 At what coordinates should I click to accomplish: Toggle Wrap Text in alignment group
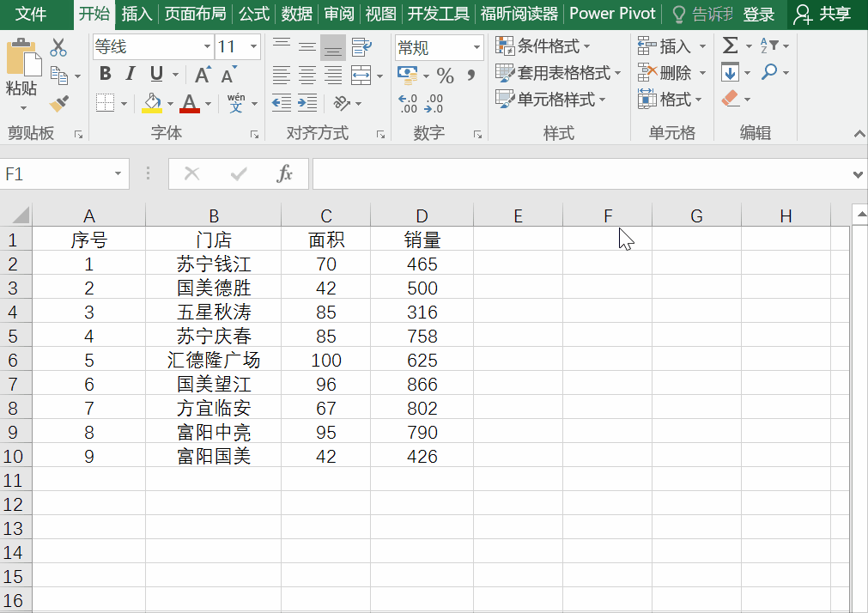point(361,47)
